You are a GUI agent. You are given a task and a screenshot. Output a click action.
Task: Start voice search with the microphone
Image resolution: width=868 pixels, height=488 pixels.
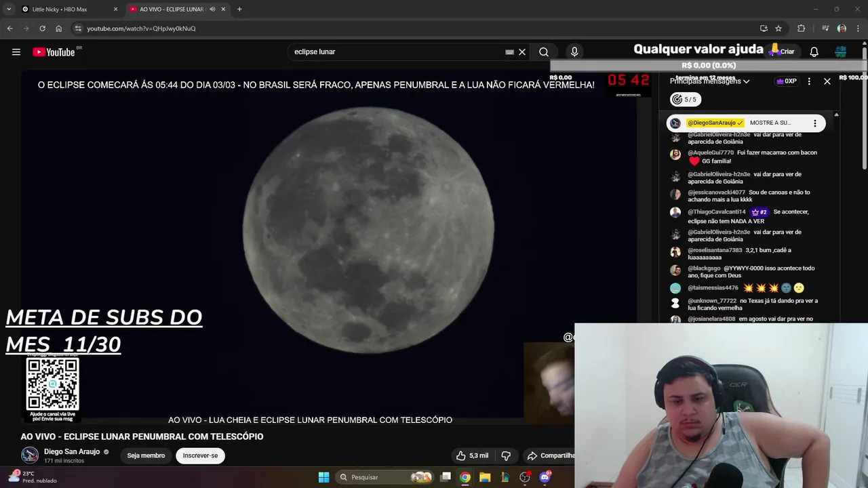tap(574, 52)
